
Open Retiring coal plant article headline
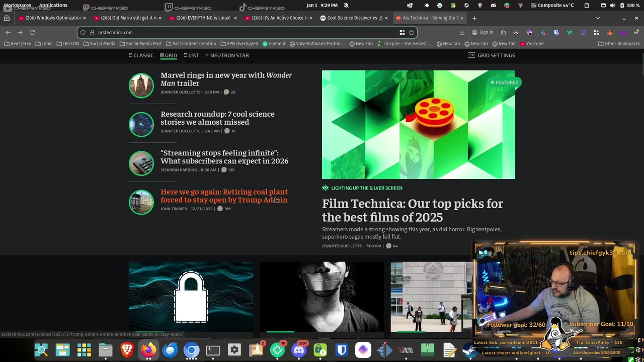pyautogui.click(x=224, y=196)
